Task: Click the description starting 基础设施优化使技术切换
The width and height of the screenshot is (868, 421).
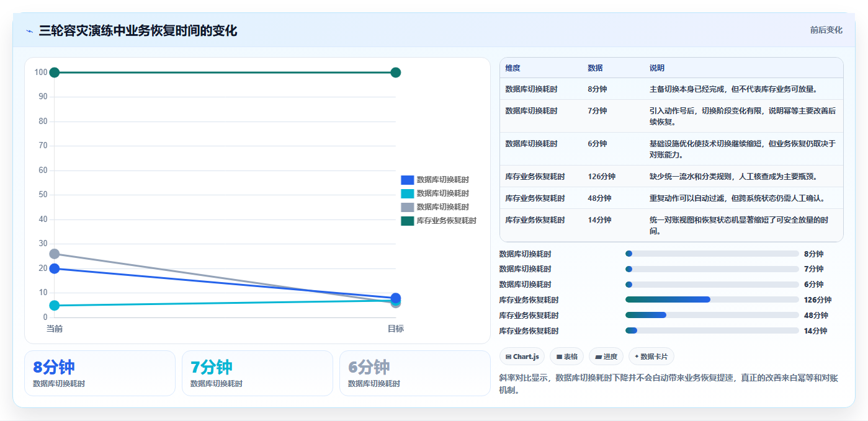Action: click(x=743, y=149)
